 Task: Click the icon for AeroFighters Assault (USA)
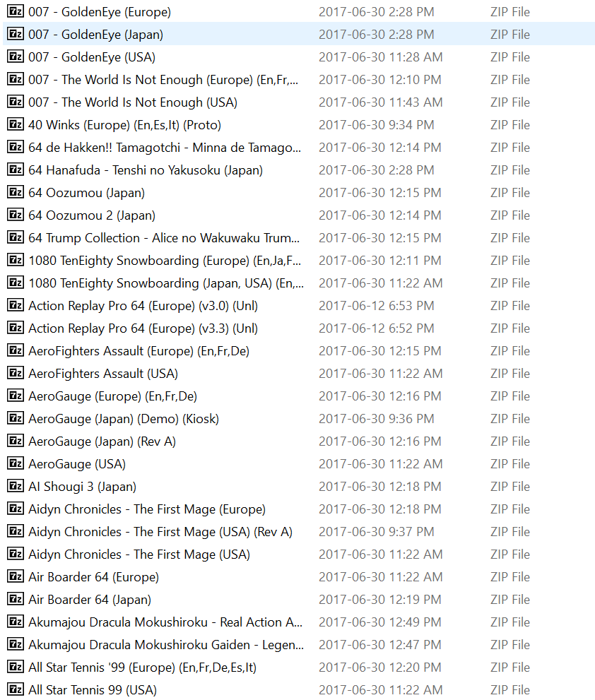pyautogui.click(x=16, y=373)
